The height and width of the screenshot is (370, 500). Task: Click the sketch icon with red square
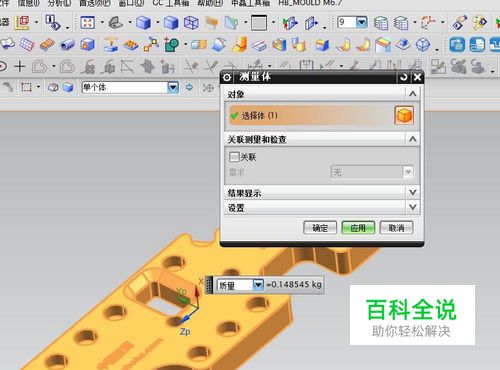22,23
